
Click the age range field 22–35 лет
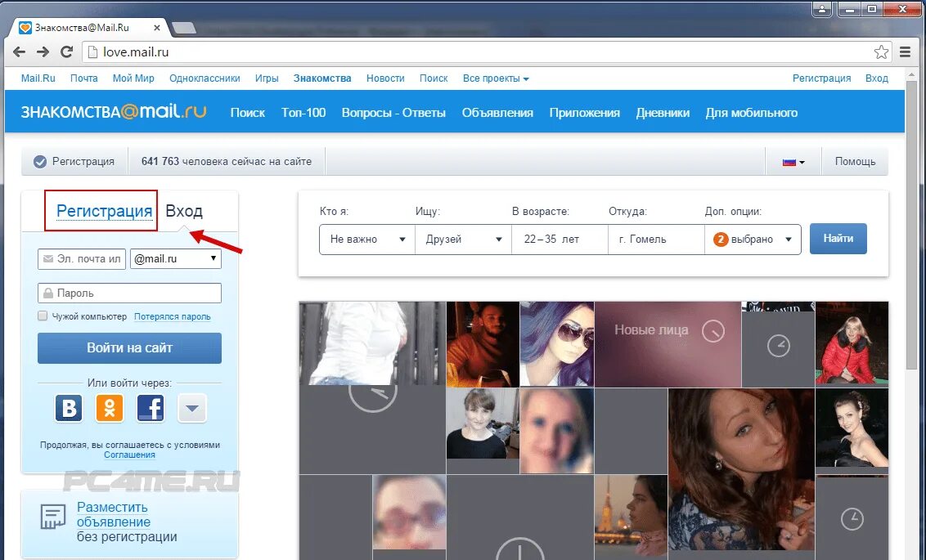click(560, 239)
